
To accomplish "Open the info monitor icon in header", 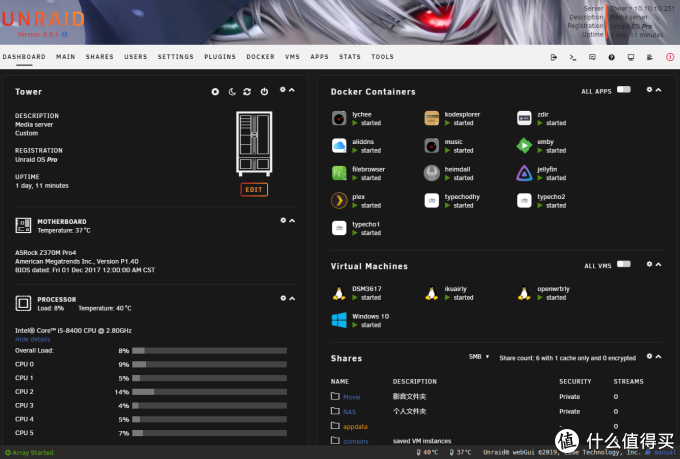I will tap(631, 57).
